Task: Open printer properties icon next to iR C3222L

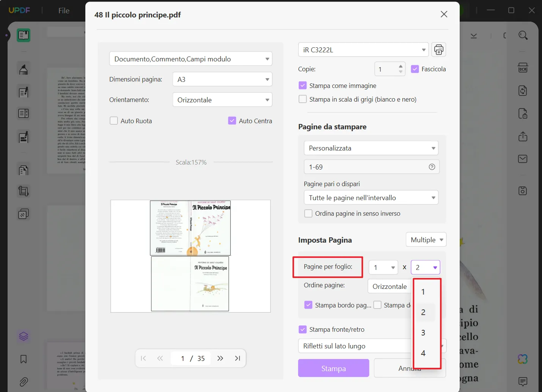Action: coord(438,50)
